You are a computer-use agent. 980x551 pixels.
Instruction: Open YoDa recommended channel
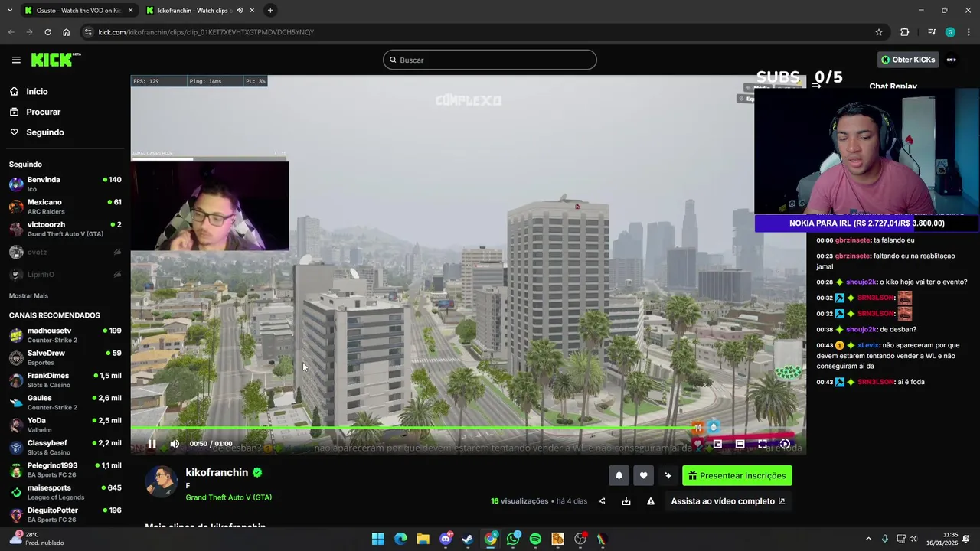(65, 425)
